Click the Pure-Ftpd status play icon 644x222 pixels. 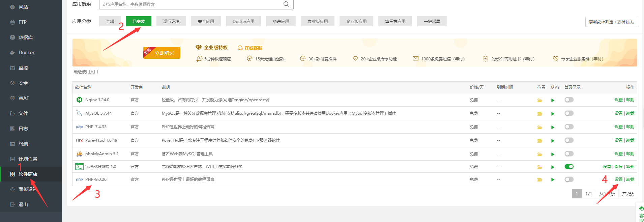coord(553,141)
